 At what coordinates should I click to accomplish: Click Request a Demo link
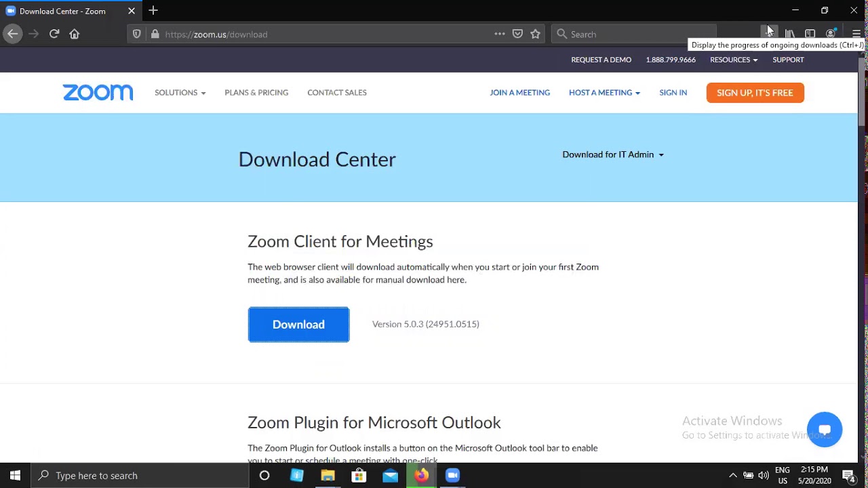[601, 60]
